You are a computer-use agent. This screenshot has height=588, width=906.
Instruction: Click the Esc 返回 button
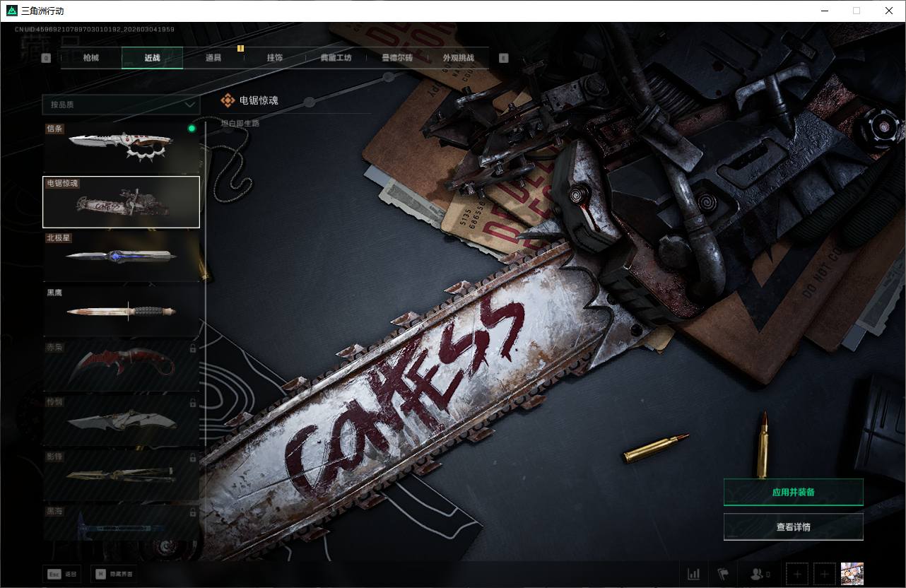coord(62,574)
